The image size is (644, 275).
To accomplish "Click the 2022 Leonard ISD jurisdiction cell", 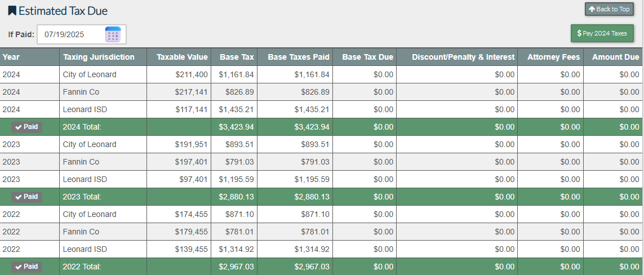I will click(x=85, y=249).
